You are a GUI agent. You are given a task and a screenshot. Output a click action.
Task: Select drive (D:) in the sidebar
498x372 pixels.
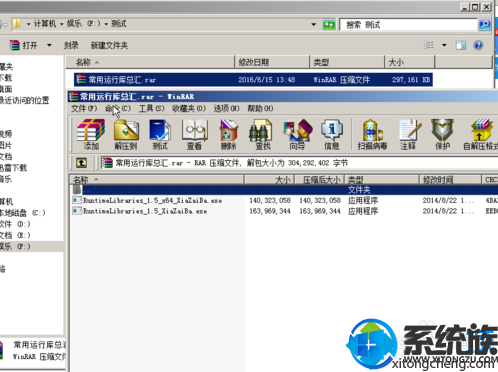coord(15,224)
